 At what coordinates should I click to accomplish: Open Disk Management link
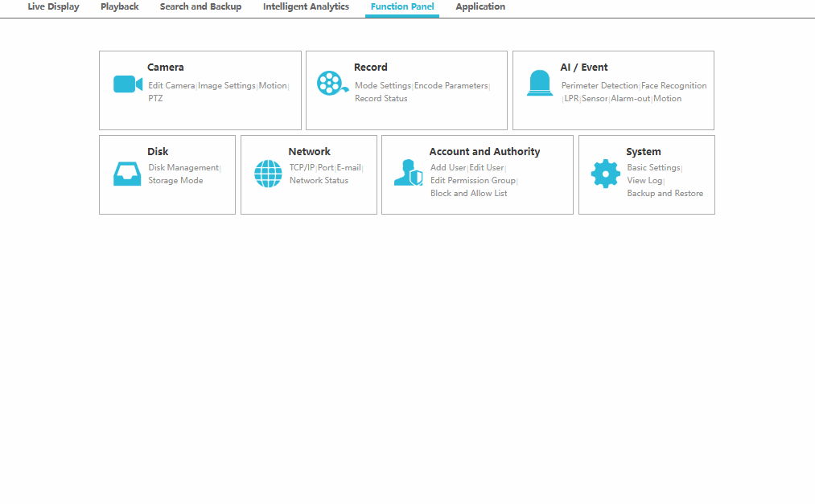pos(183,168)
